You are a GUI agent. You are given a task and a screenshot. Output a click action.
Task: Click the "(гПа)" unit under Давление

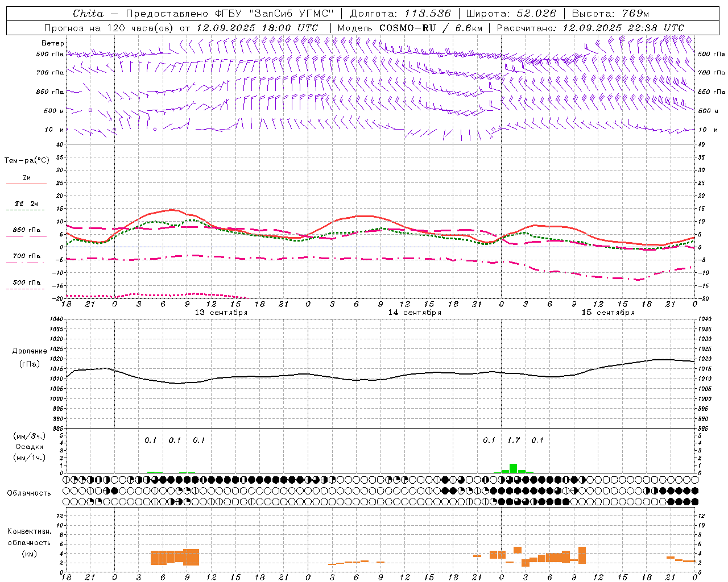(30, 364)
